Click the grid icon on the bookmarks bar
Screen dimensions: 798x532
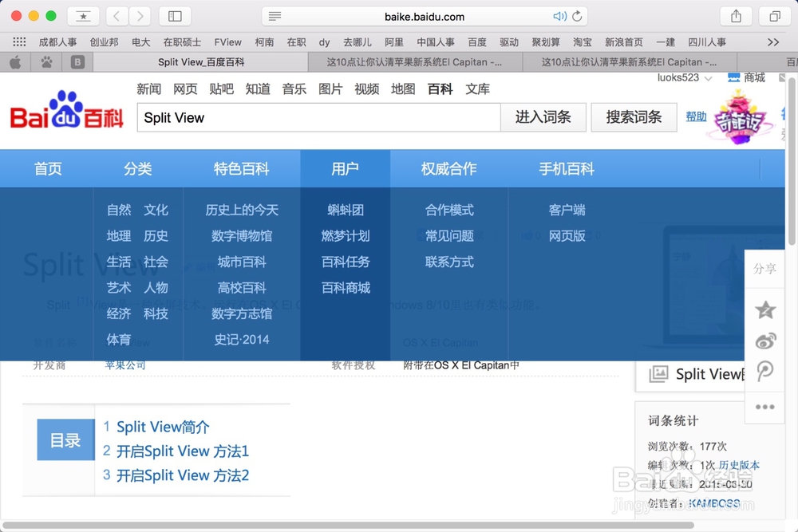click(x=18, y=41)
